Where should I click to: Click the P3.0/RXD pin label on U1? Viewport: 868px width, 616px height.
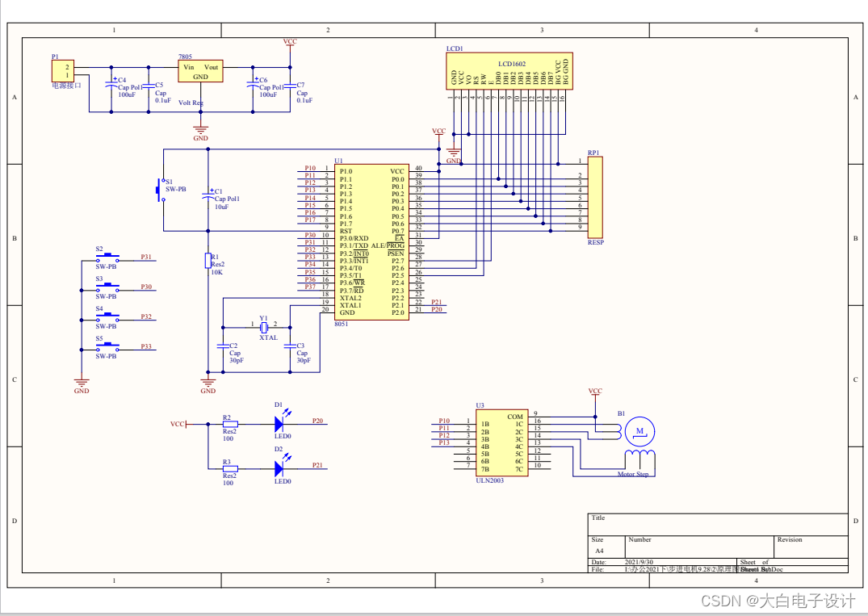(x=354, y=238)
